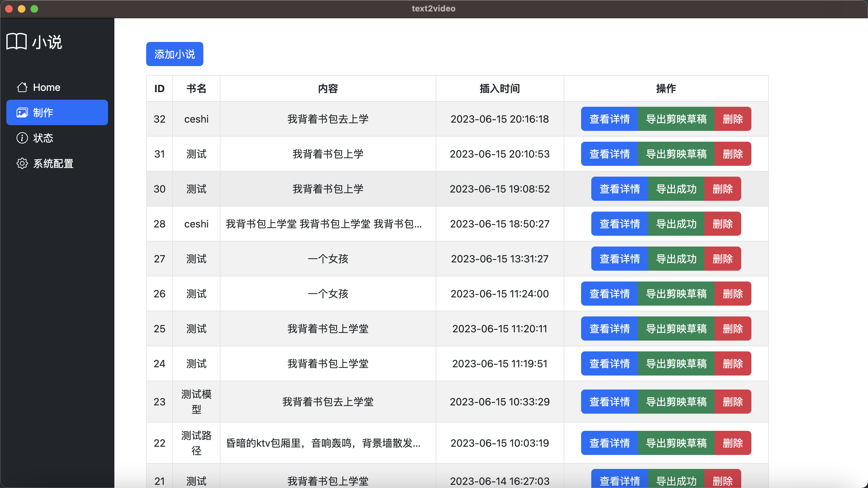Click the 制作 image icon in sidebar
Screen dimensions: 868x488
[x=22, y=112]
